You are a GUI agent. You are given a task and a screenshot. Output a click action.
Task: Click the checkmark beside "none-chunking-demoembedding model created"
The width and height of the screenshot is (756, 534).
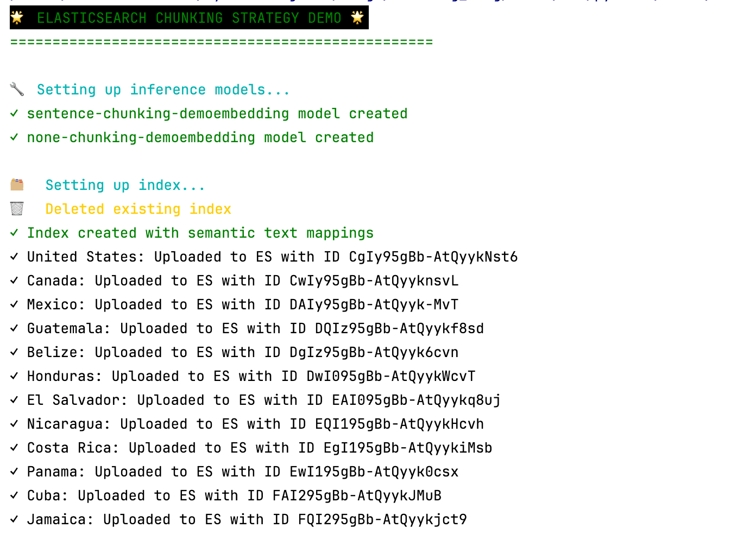[14, 137]
